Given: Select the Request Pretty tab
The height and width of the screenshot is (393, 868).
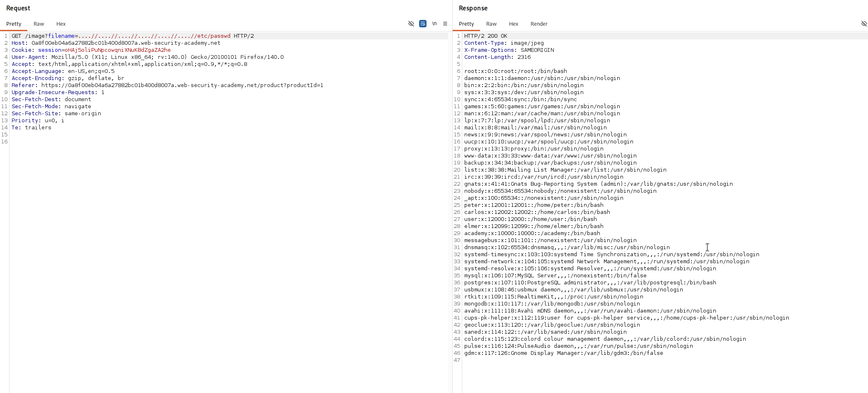Looking at the screenshot, I should coord(14,24).
